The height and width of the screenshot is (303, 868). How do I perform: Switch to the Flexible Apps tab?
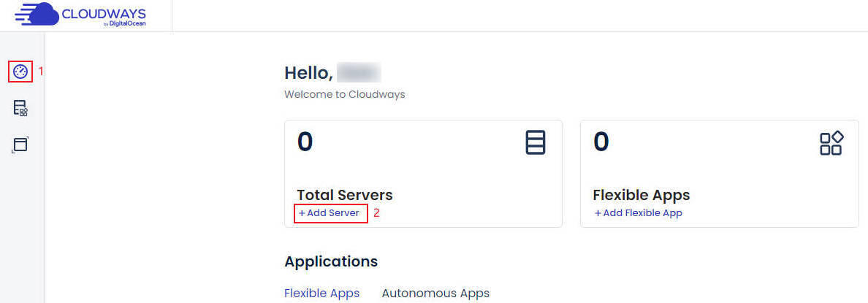321,293
